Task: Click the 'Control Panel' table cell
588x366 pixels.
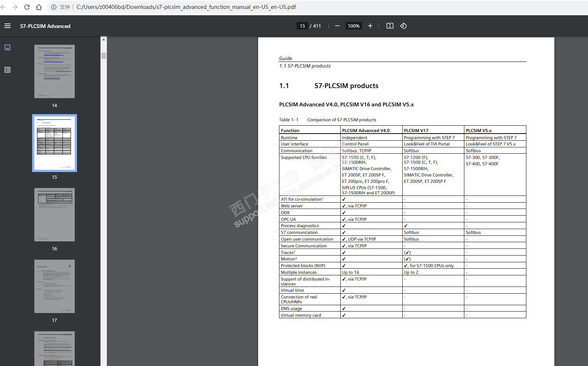Action: [x=355, y=144]
